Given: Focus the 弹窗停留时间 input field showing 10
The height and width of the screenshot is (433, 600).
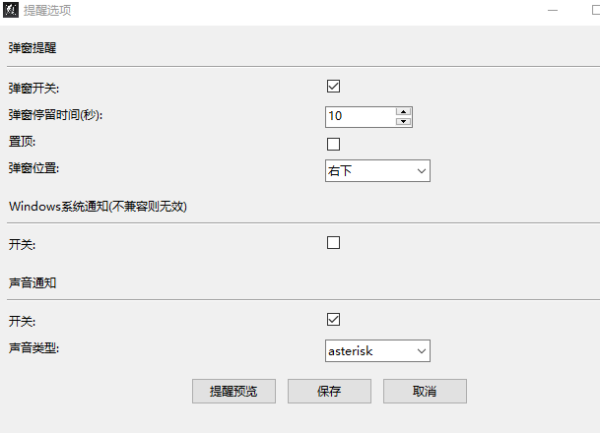Looking at the screenshot, I should [359, 116].
